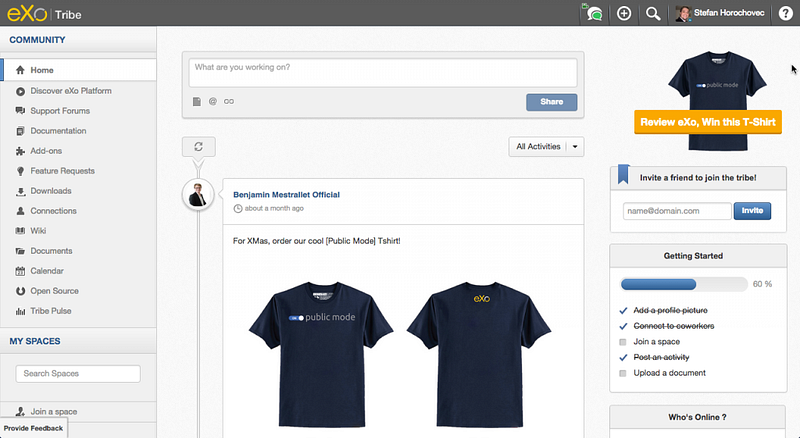
Task: Click the Add a profile picture checkmark
Action: tap(623, 310)
